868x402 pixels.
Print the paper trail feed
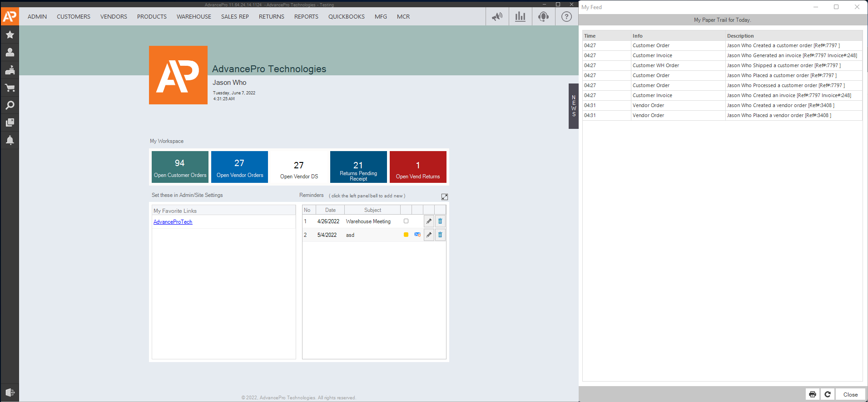(x=813, y=394)
